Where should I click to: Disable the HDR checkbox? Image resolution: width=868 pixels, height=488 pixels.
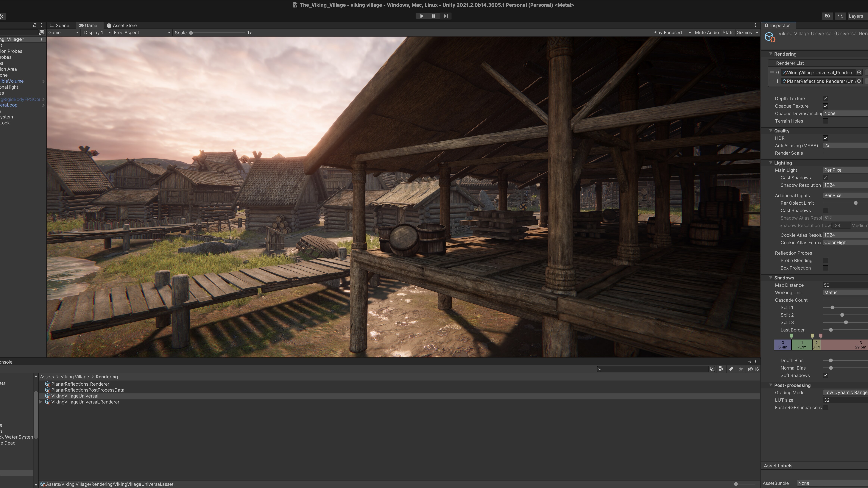[x=825, y=138]
